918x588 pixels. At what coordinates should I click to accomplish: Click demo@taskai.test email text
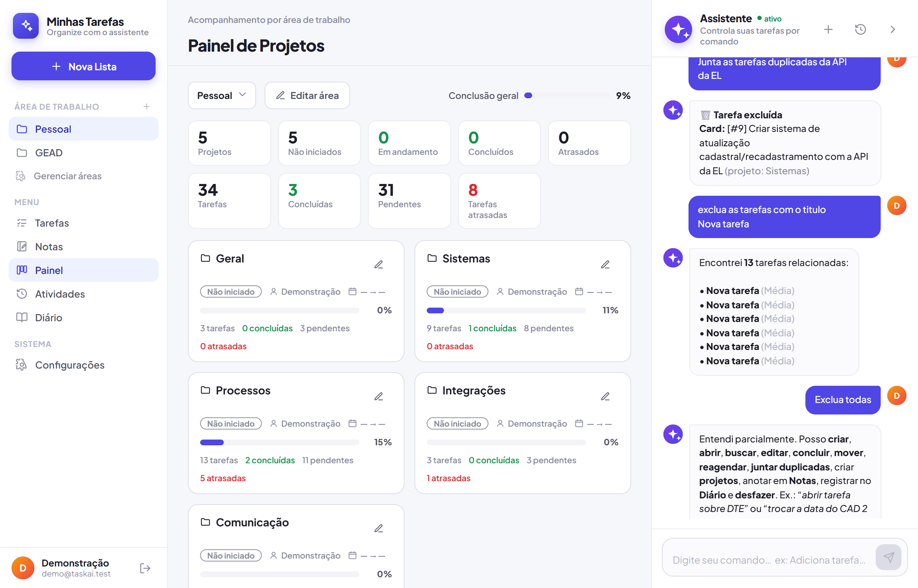click(x=76, y=574)
